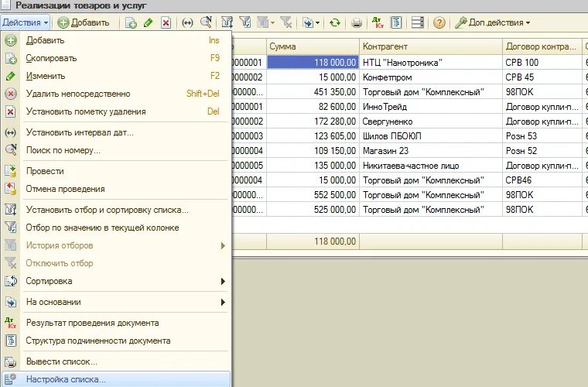Click the 109 150,00 sum cell
Screen dimensions: 588x387
(x=313, y=151)
